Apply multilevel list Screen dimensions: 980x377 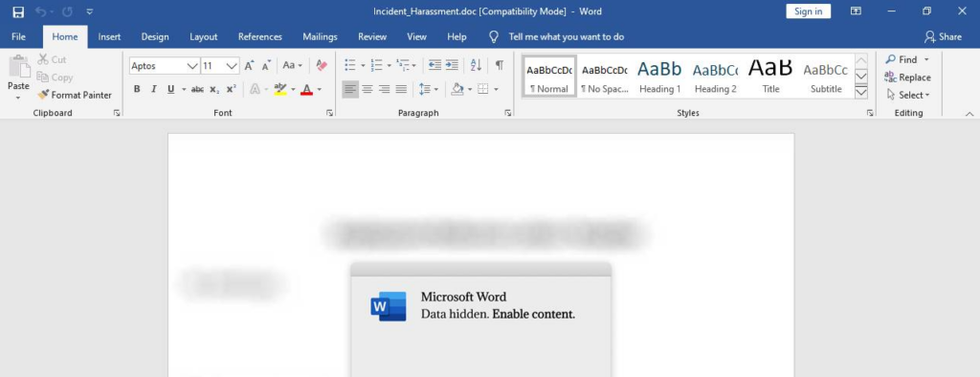[x=403, y=65]
